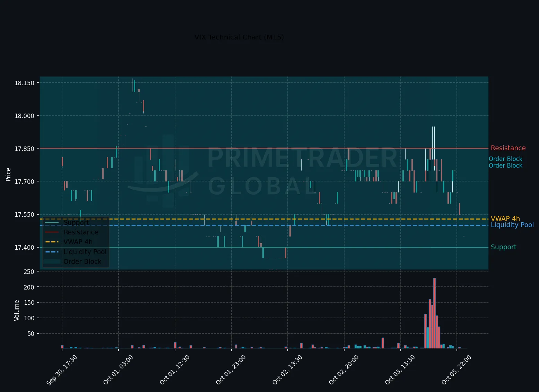Click the VWAP 4h entry in the legend
This screenshot has height=392, width=539.
pyautogui.click(x=78, y=242)
